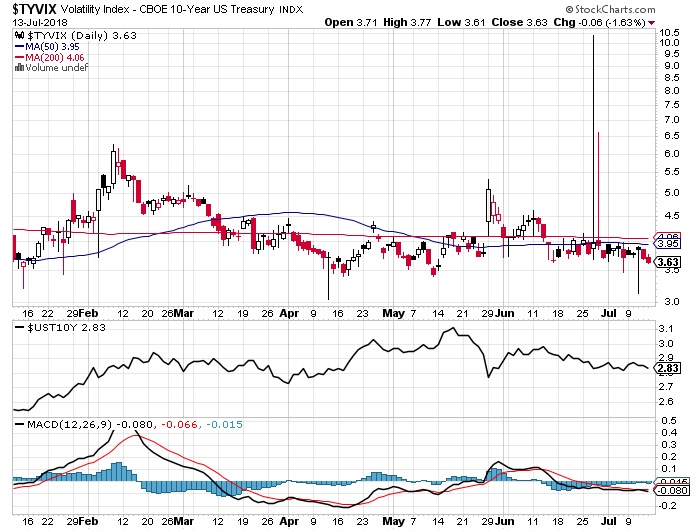Image resolution: width=697 pixels, height=532 pixels.
Task: Click the Apr label under the price panel
Action: coord(289,313)
